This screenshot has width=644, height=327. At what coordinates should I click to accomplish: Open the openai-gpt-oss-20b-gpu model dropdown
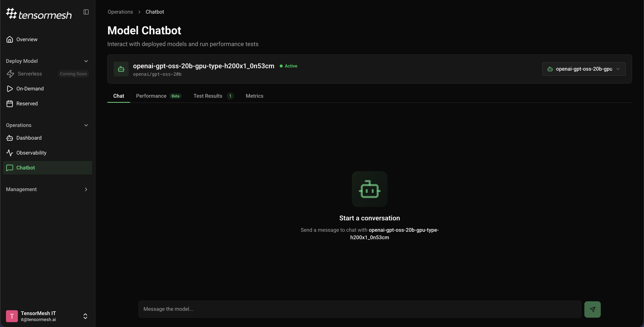pos(584,69)
